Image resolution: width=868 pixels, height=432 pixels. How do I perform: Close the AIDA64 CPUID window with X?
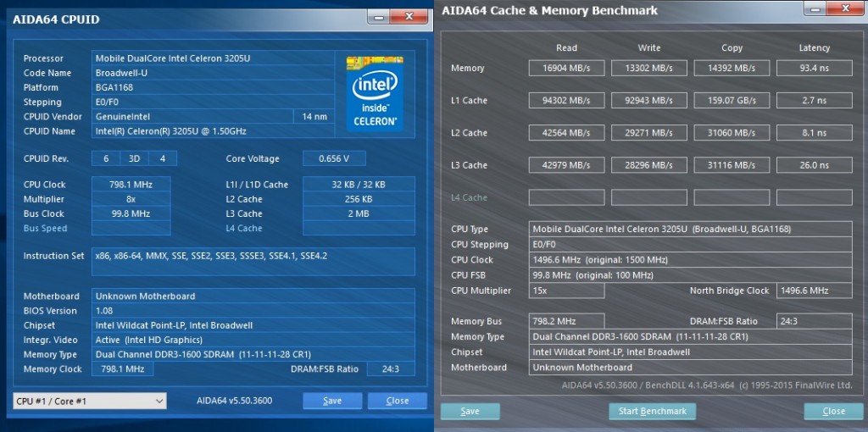pyautogui.click(x=409, y=17)
